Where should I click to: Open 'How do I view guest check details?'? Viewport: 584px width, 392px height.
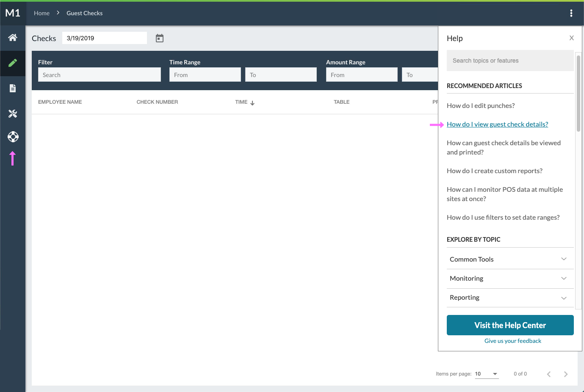pos(498,124)
